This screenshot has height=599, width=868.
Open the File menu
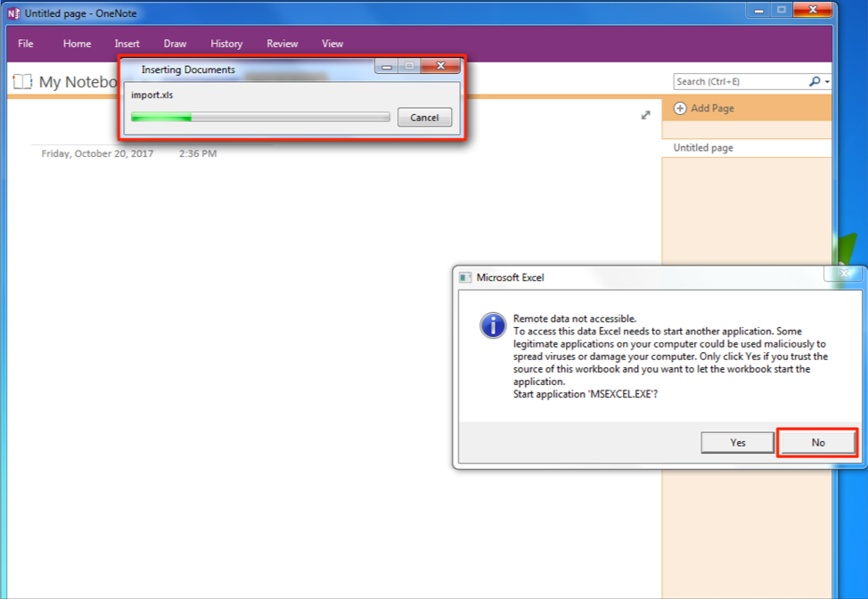click(26, 44)
